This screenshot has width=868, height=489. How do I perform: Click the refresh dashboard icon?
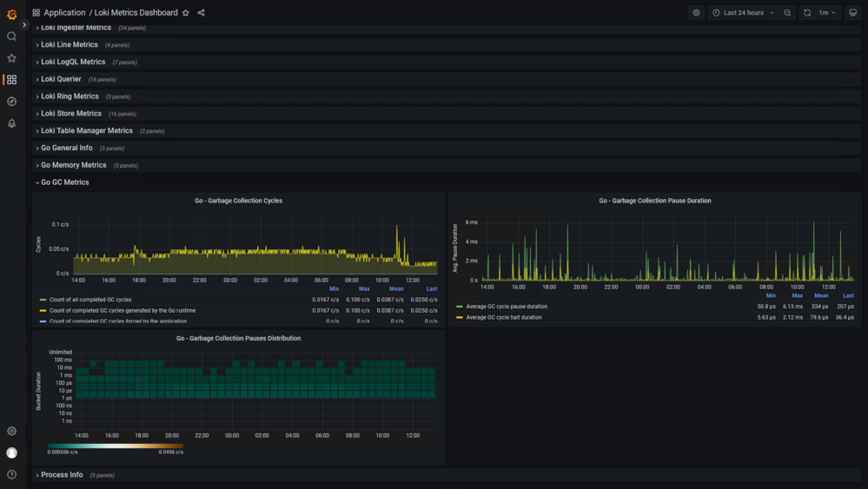807,13
